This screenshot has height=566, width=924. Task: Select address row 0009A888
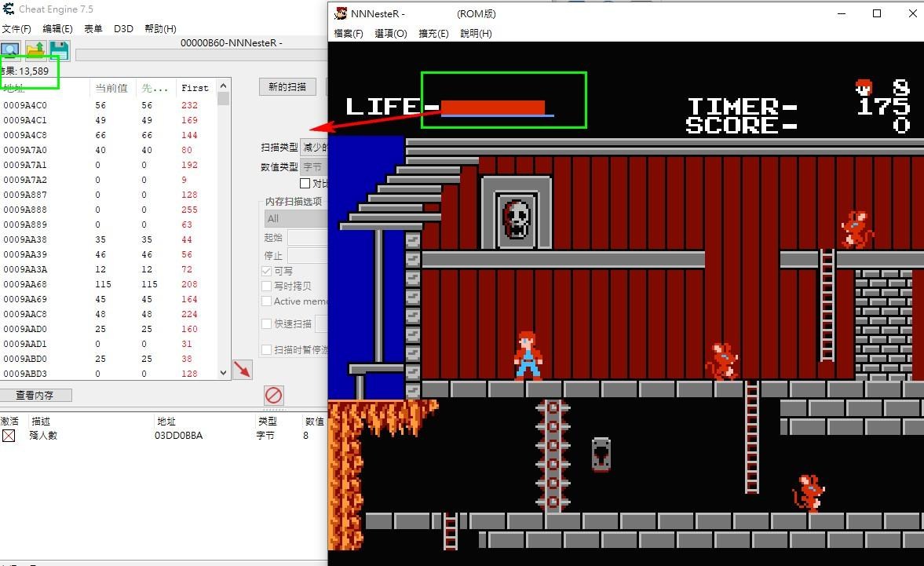pos(108,210)
